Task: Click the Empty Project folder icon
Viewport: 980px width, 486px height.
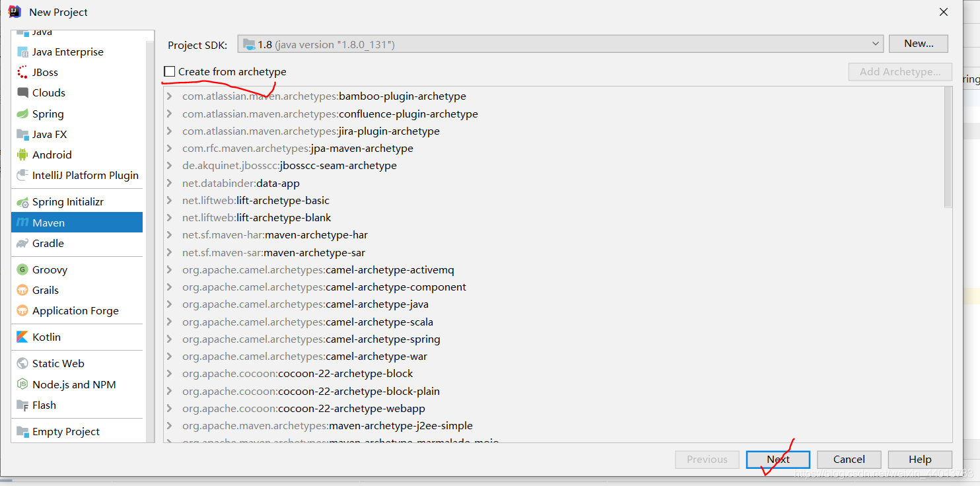Action: [22, 432]
